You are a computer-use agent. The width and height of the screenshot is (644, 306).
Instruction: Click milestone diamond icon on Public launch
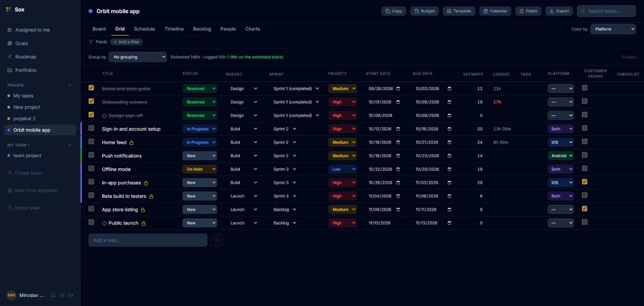pyautogui.click(x=104, y=223)
